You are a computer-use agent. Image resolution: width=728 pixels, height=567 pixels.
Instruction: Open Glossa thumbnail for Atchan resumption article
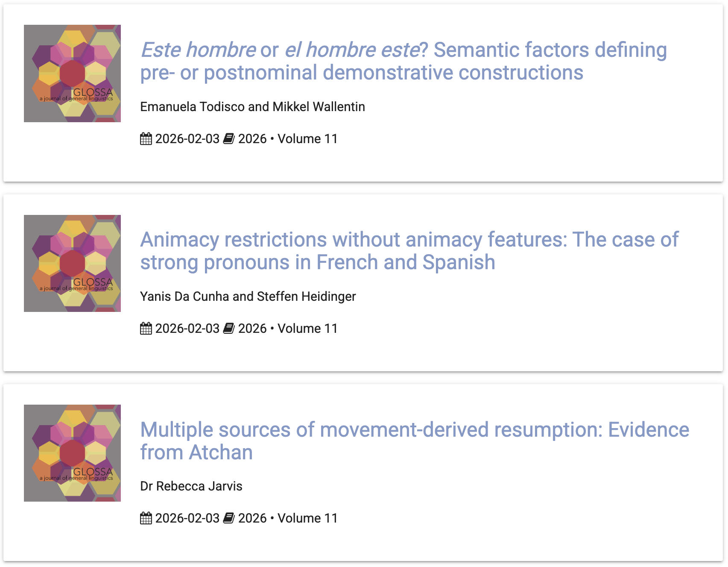(x=72, y=453)
